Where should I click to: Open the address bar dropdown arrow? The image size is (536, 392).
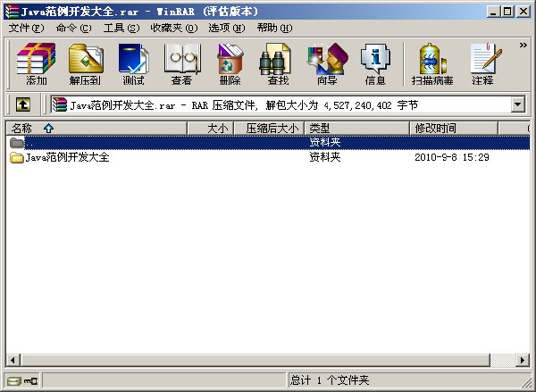tap(518, 104)
